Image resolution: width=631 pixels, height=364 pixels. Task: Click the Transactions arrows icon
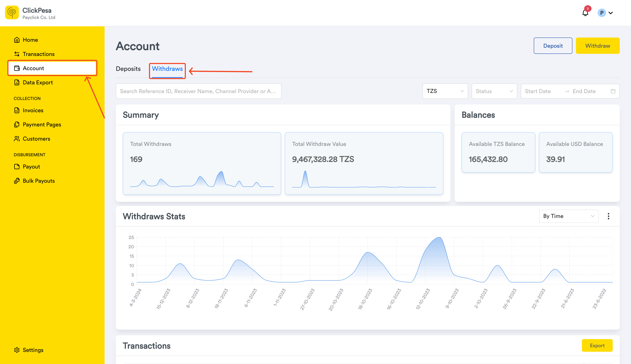coord(17,54)
